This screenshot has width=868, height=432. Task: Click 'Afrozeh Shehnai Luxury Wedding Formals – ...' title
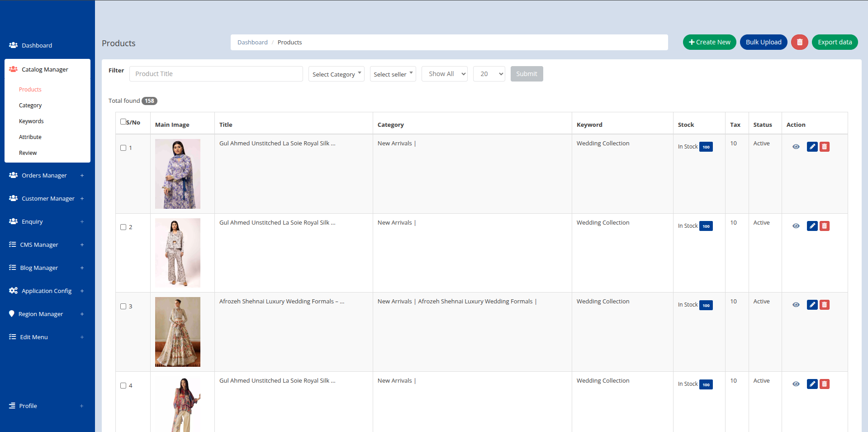pyautogui.click(x=282, y=302)
